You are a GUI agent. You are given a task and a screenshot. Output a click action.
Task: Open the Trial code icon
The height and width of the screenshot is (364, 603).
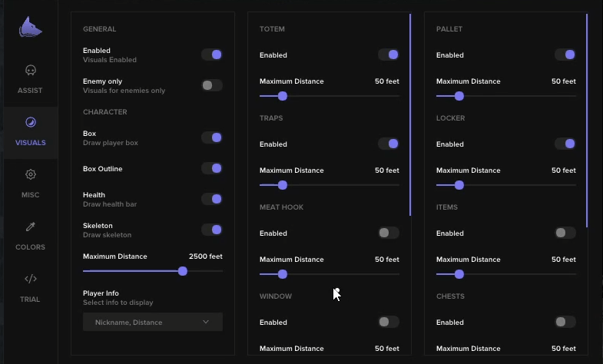[31, 280]
